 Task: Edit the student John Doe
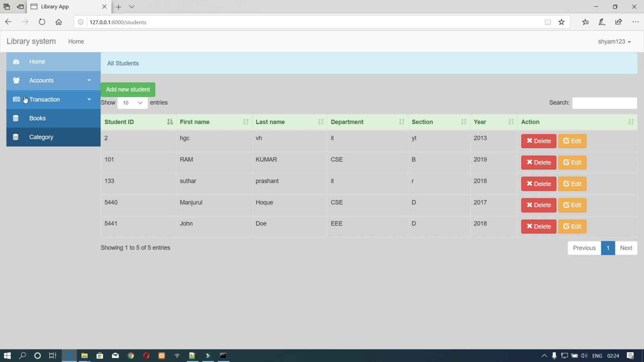572,226
